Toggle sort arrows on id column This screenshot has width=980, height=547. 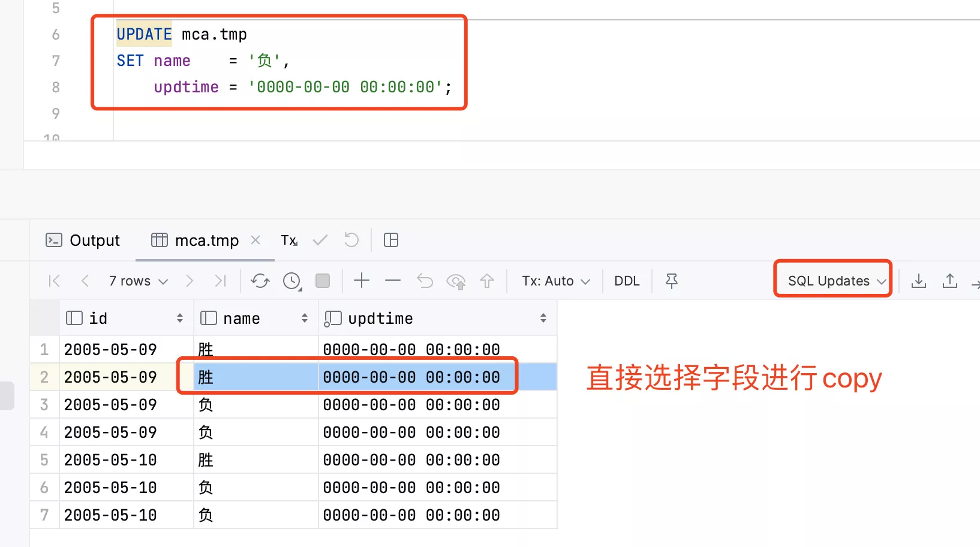pyautogui.click(x=180, y=318)
